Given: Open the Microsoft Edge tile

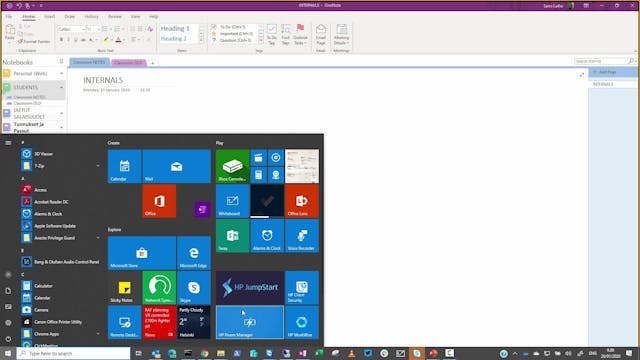Looking at the screenshot, I should click(194, 253).
